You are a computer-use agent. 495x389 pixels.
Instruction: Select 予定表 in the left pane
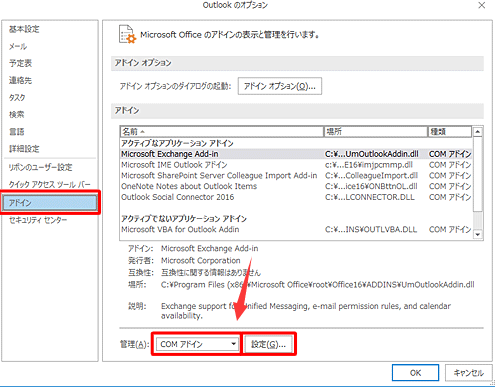pos(20,63)
